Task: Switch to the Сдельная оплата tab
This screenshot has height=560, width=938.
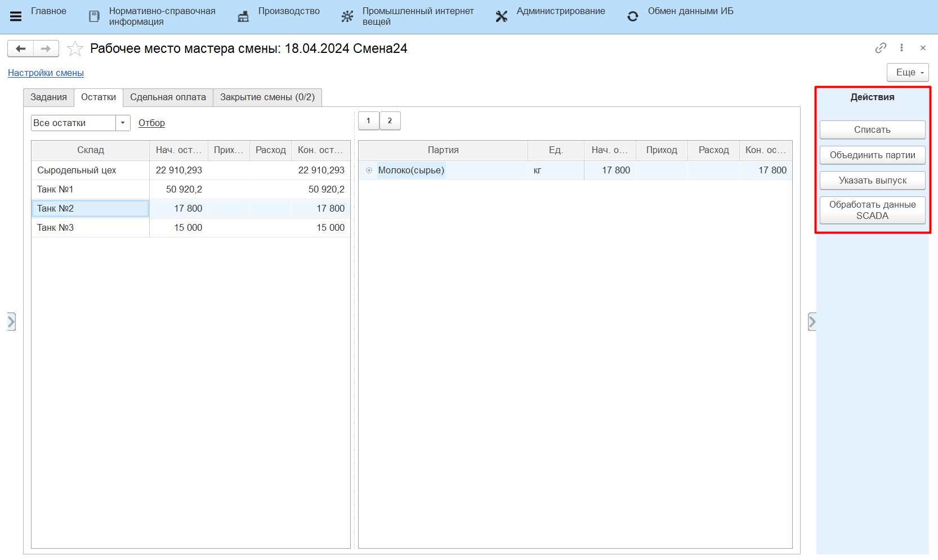Action: (168, 97)
